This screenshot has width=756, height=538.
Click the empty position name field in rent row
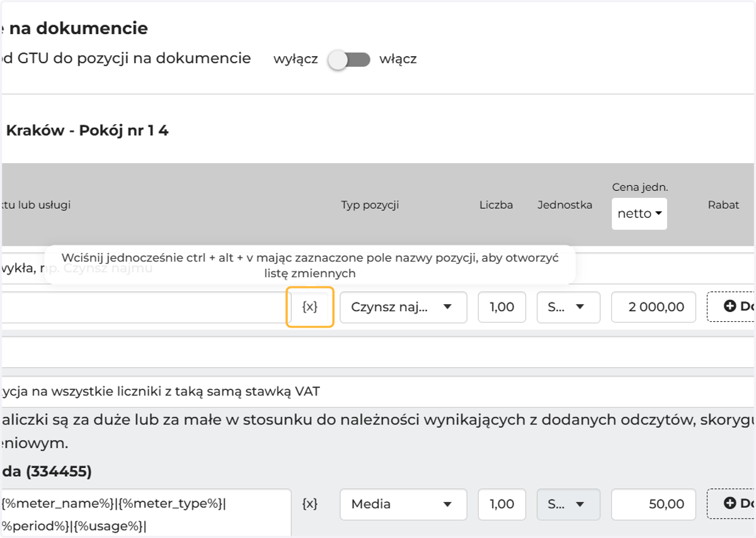point(144,307)
